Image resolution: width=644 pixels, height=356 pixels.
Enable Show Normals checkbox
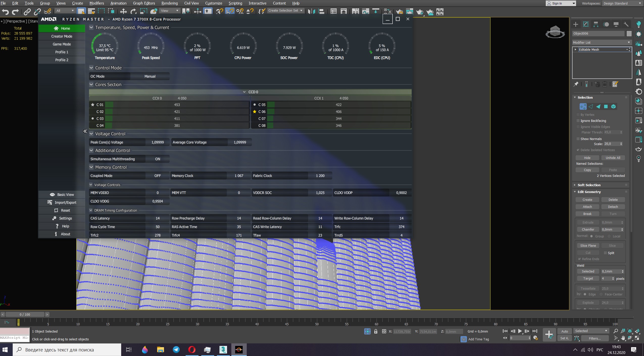pos(578,139)
